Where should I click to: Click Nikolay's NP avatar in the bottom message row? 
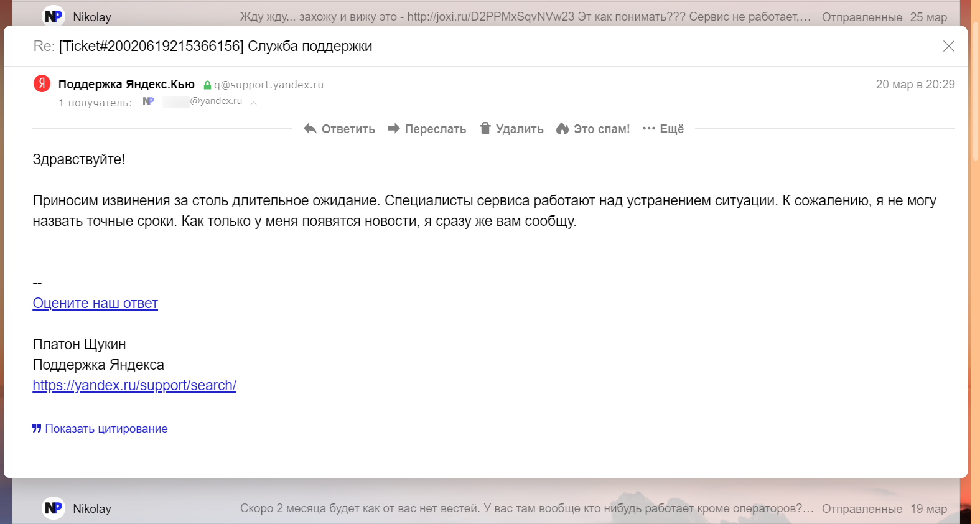click(x=54, y=508)
